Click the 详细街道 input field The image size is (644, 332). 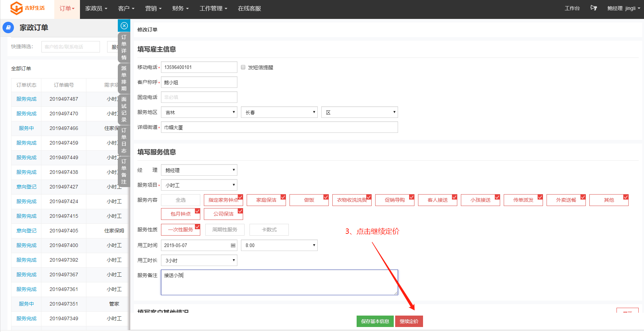coord(280,127)
